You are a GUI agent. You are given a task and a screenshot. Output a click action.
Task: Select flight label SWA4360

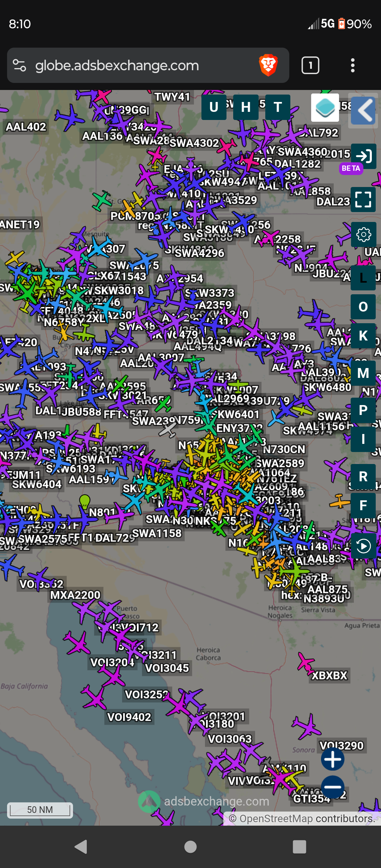click(x=302, y=152)
